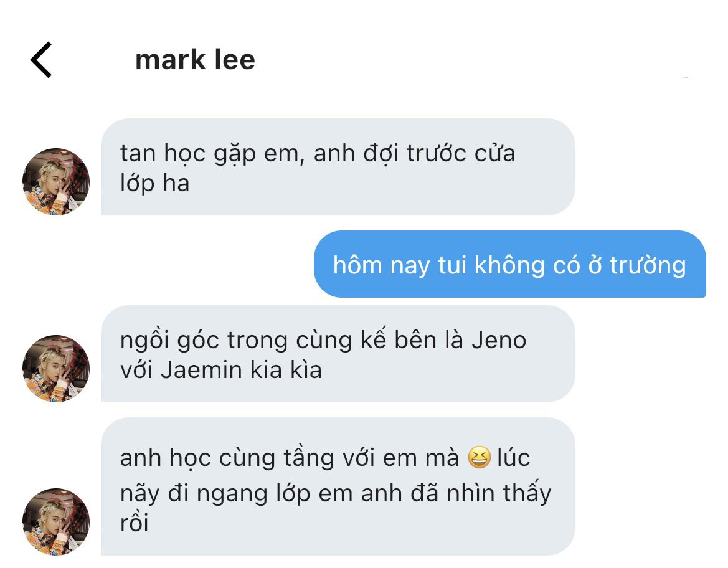
Task: Click the word 'hôm' starting the blue message
Action: [x=357, y=265]
